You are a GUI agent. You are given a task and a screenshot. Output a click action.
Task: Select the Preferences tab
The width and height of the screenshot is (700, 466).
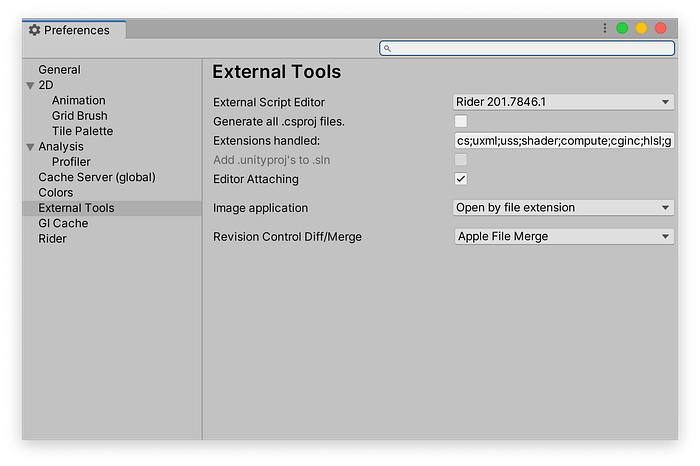click(x=74, y=30)
